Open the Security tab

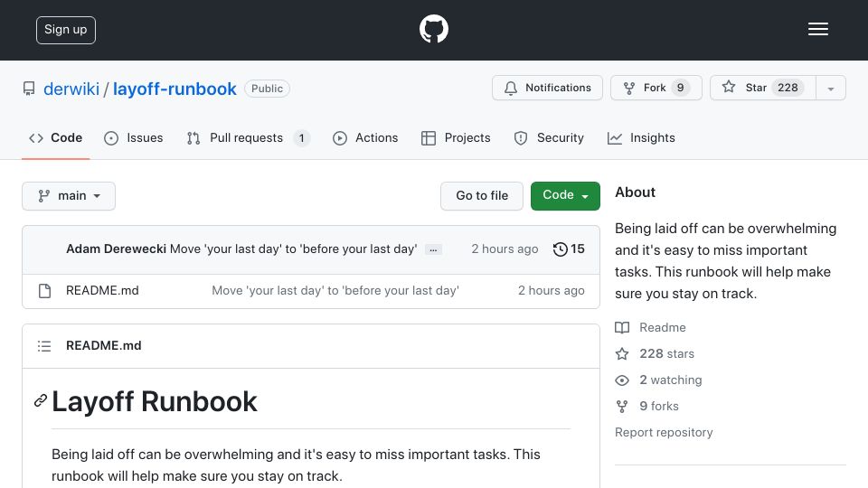(x=549, y=137)
